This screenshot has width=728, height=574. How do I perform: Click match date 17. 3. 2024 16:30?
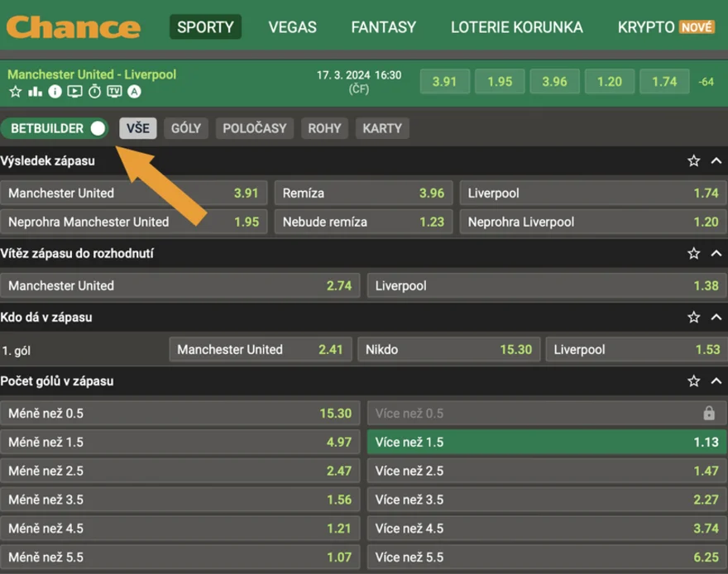tap(359, 75)
